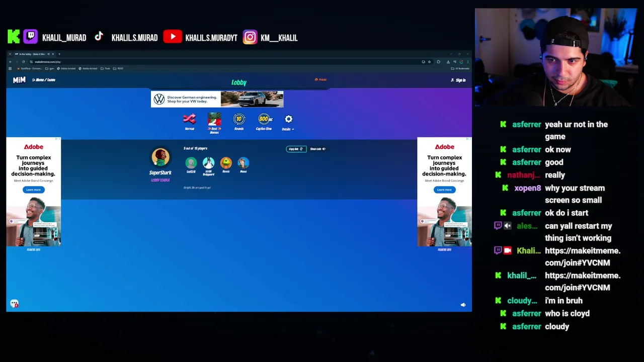
Task: Select the Alexis player avatar
Action: click(226, 163)
